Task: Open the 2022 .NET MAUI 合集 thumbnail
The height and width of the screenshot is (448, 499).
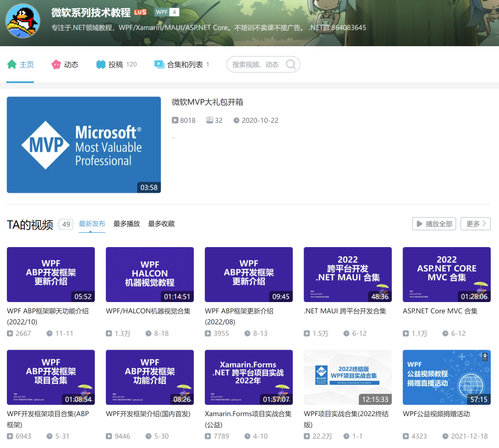Action: 347,275
